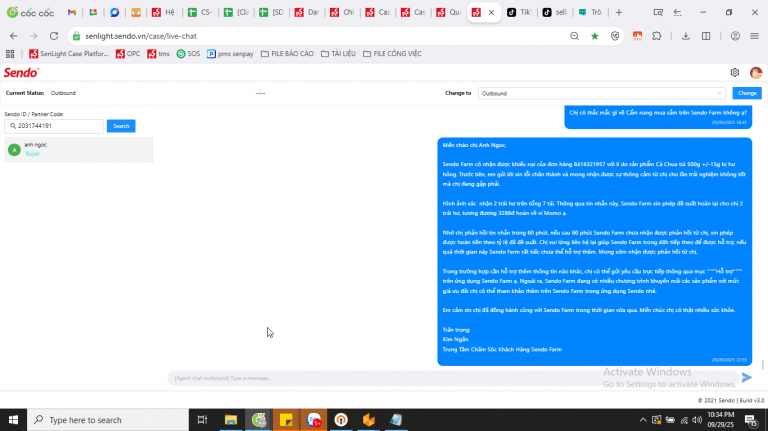Open the Coc Coc main menu
Image resolution: width=768 pixels, height=431 pixels.
pyautogui.click(x=754, y=36)
